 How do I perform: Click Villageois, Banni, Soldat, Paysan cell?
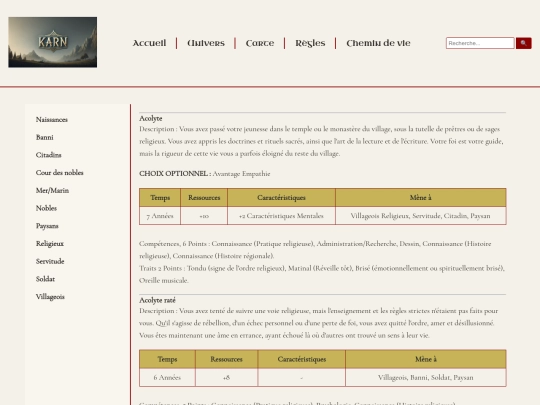coord(426,377)
